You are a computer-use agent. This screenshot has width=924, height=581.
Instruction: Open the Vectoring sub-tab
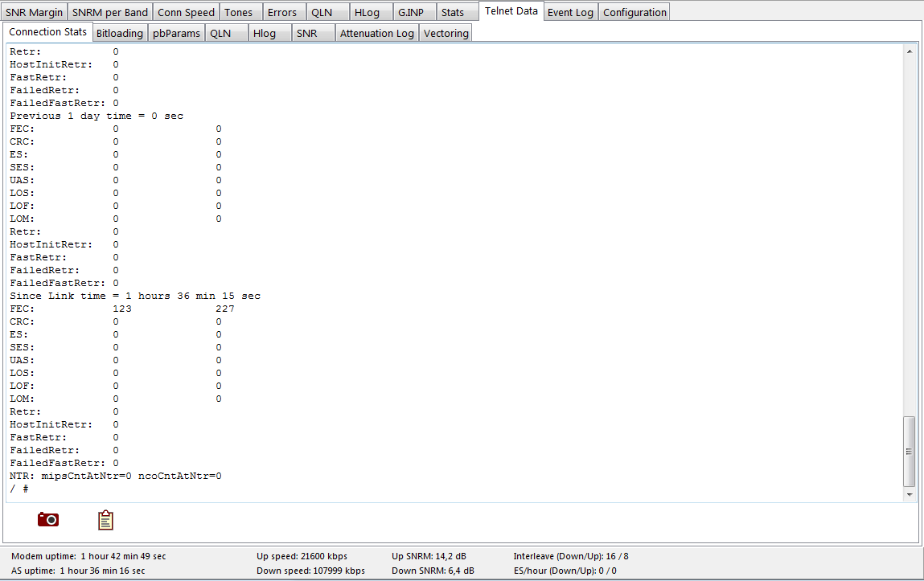[446, 34]
